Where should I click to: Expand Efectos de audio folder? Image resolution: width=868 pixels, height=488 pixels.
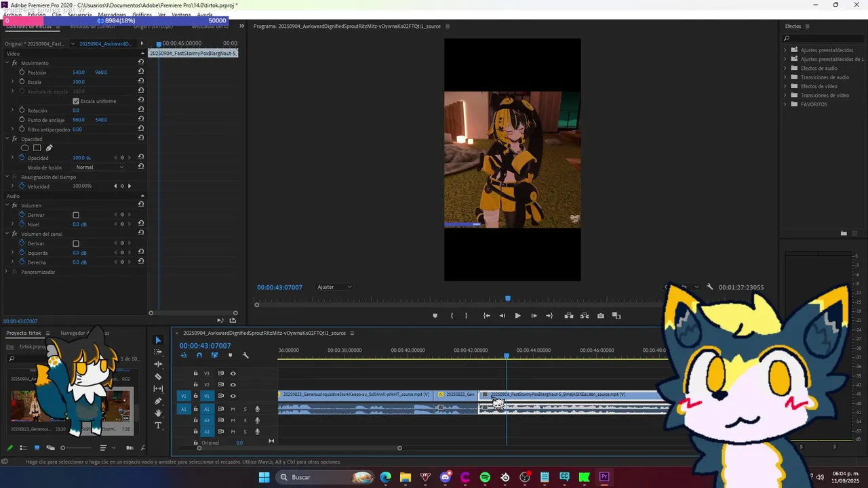(785, 68)
